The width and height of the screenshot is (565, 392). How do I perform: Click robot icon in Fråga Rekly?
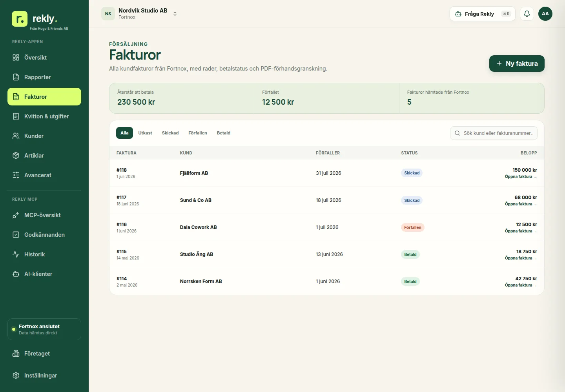(458, 14)
